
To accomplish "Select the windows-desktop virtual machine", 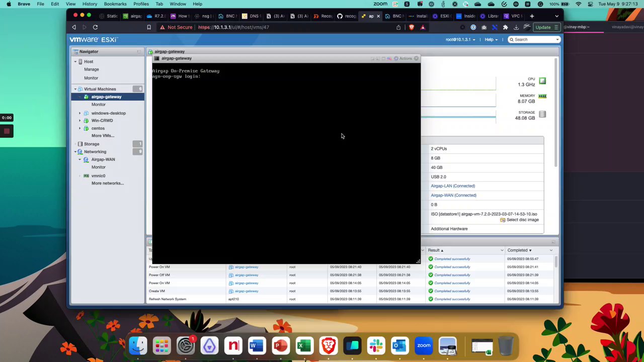I will tap(108, 113).
